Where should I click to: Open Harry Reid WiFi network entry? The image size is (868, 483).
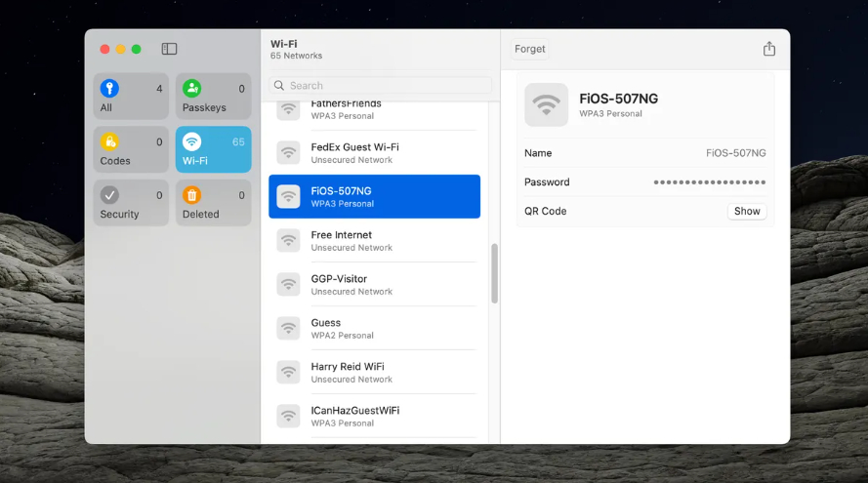374,373
